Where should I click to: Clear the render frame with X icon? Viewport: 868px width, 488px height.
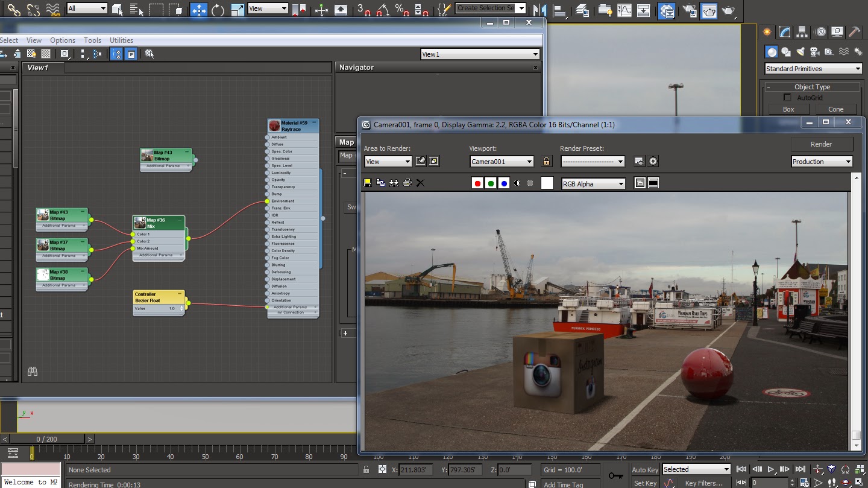click(x=420, y=183)
